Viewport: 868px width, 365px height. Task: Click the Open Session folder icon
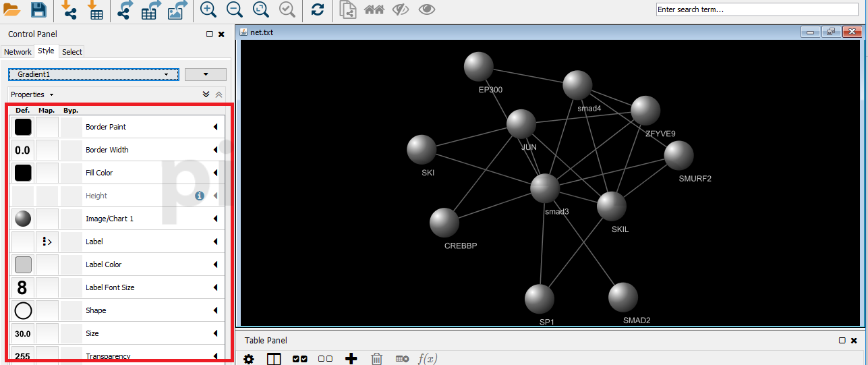13,9
